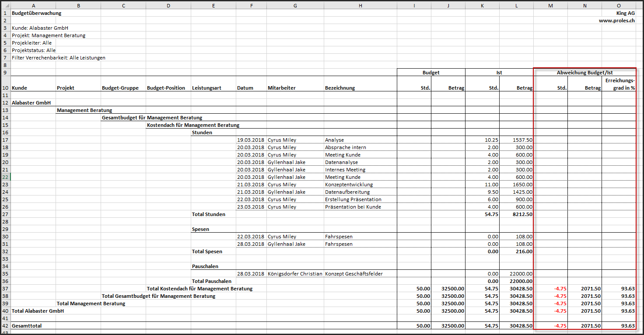Select 'Total Gesamtbudget für Management Beratung' cell
The image size is (644, 335).
tap(158, 296)
